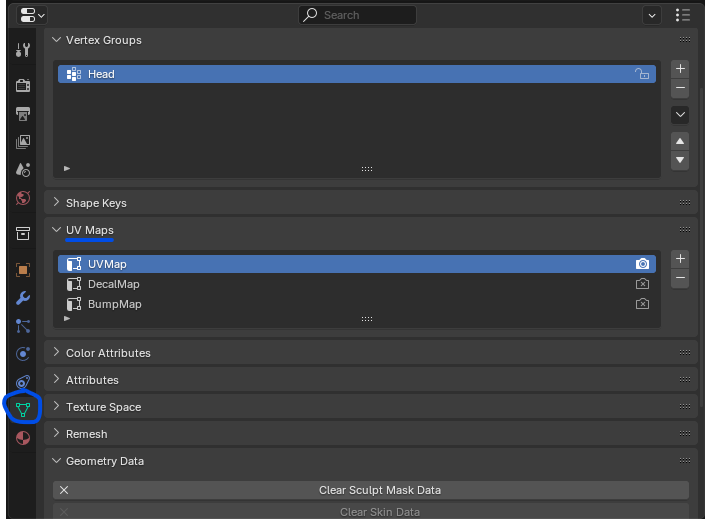This screenshot has height=519, width=705.
Task: Add a new UV map with plus
Action: point(680,258)
